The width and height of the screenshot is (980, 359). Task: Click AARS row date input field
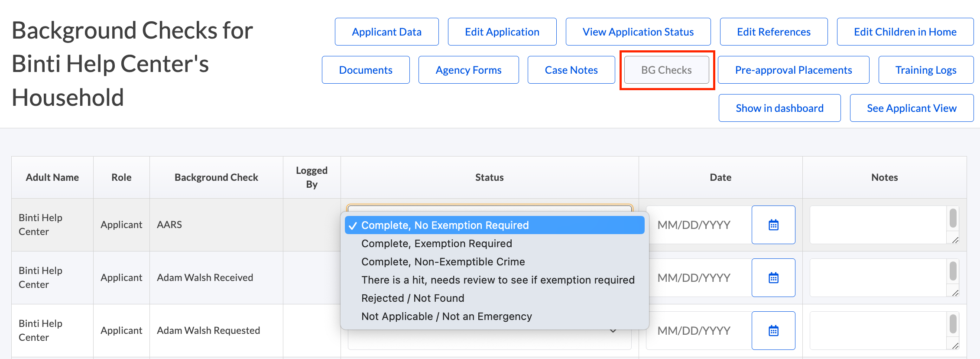698,225
